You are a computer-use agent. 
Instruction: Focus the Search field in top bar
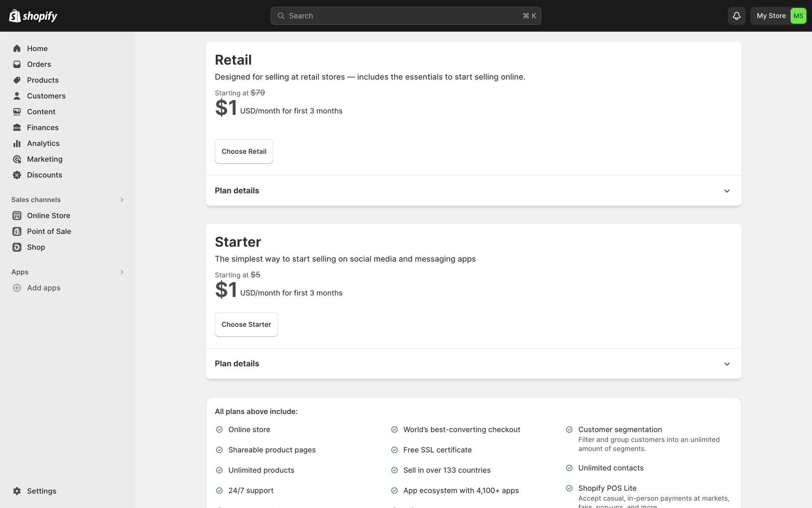[x=405, y=16]
